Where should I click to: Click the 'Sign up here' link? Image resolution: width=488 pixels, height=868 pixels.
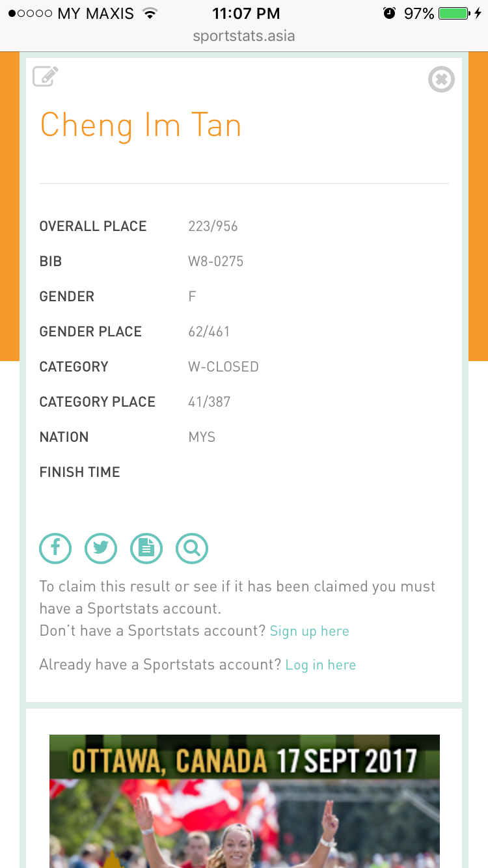309,631
